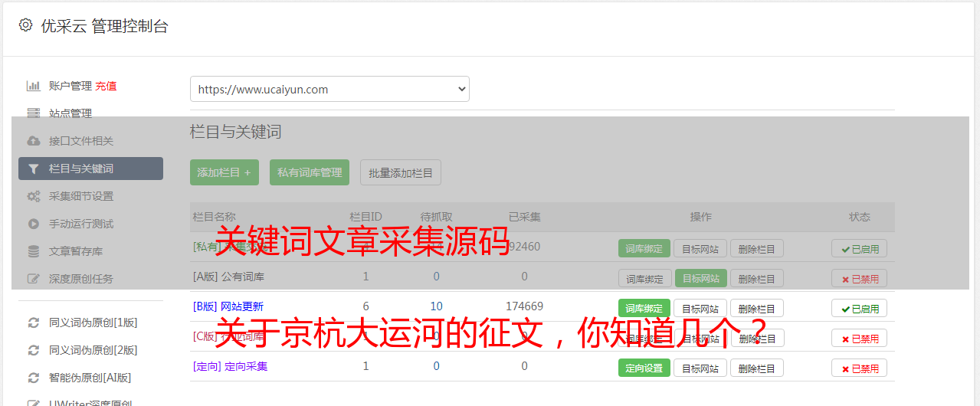Screen dimensions: 980x406
Task: Click the gear icon beside 优采云 管理控制台
Action: click(x=25, y=25)
